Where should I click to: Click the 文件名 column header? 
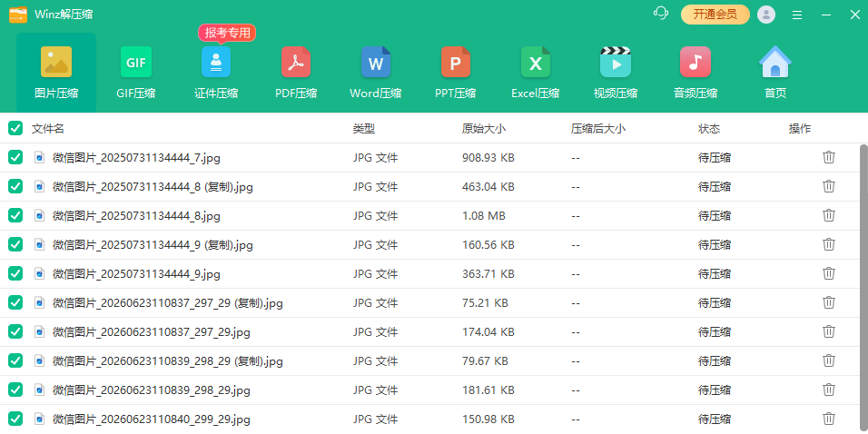(48, 129)
